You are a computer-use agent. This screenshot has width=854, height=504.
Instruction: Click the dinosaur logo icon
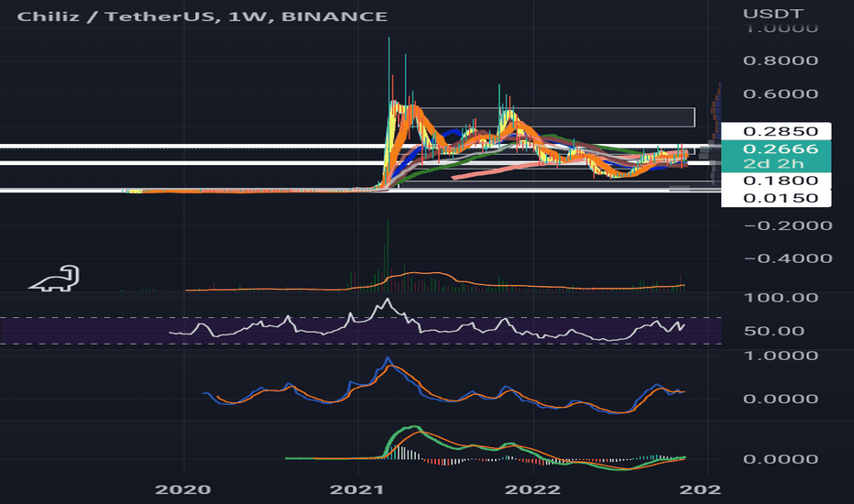click(x=54, y=279)
